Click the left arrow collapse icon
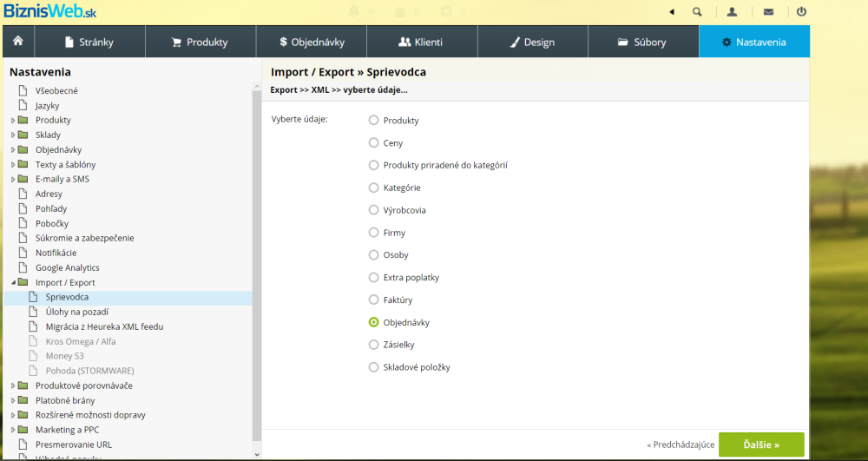The image size is (868, 461). pos(672,11)
